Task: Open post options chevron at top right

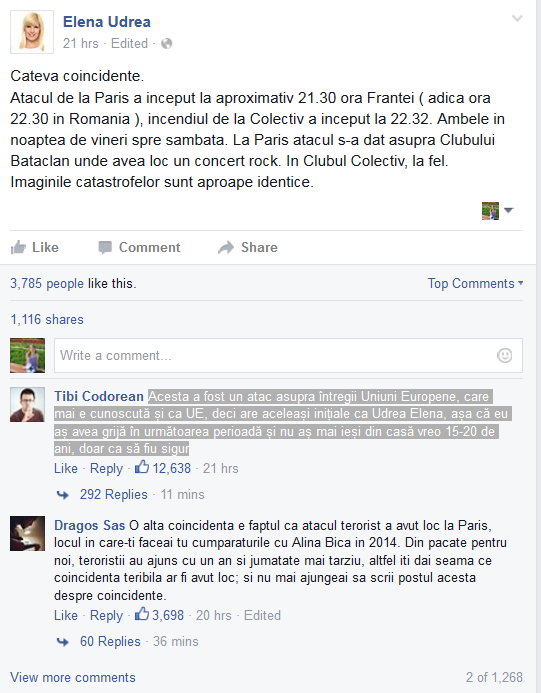Action: (517, 18)
